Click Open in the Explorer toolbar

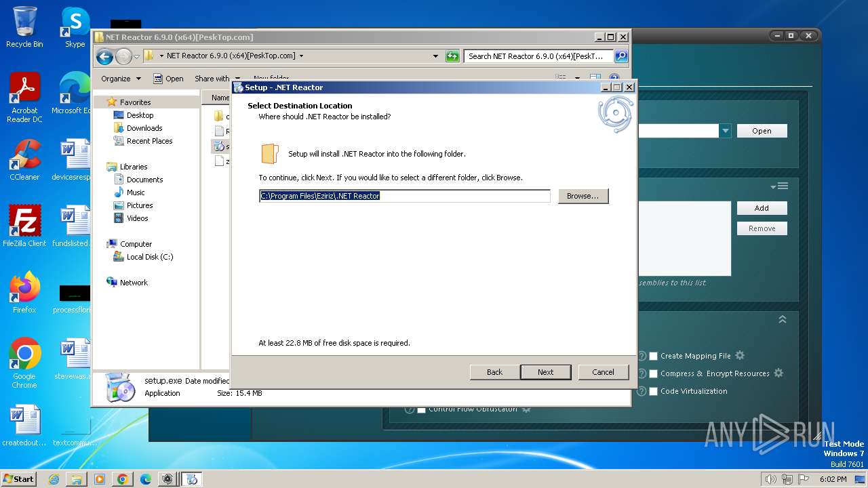pos(168,79)
